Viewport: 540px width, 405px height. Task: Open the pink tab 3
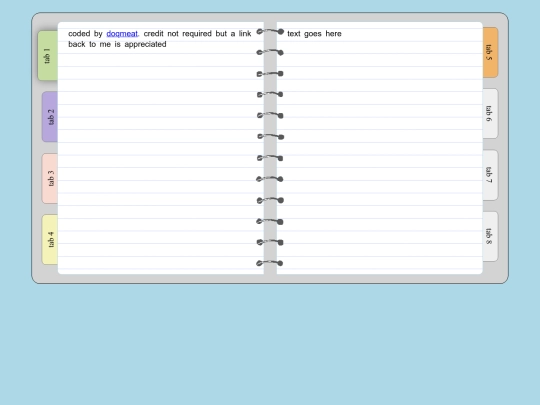point(50,178)
